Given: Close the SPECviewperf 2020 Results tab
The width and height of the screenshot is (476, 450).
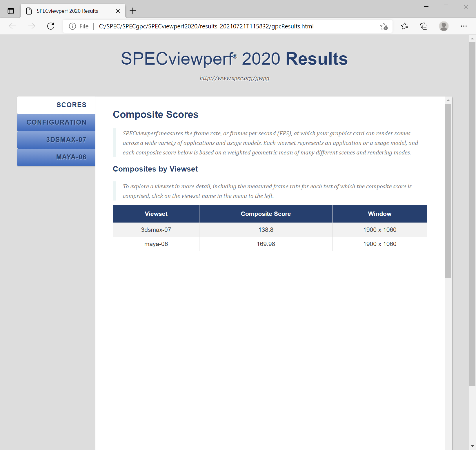Looking at the screenshot, I should pos(118,11).
